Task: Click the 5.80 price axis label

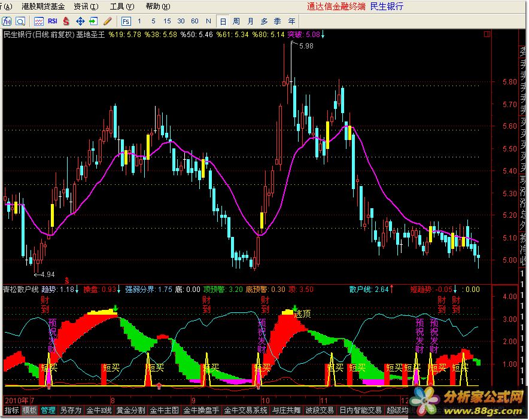Action: (x=509, y=81)
